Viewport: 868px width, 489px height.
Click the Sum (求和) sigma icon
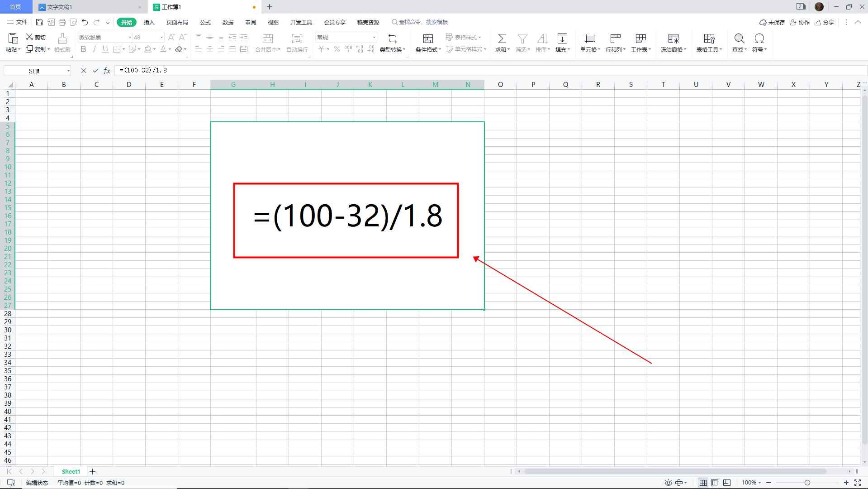coord(502,39)
